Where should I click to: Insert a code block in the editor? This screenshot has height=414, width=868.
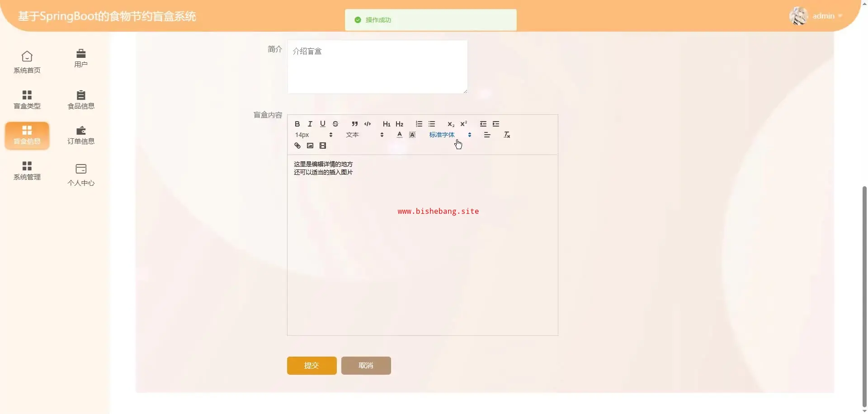368,124
